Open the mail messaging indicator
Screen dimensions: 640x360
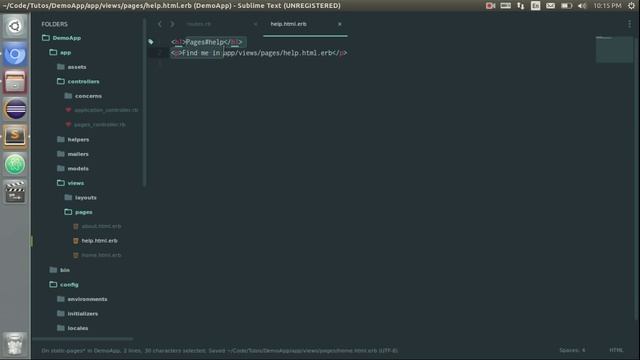pyautogui.click(x=550, y=6)
